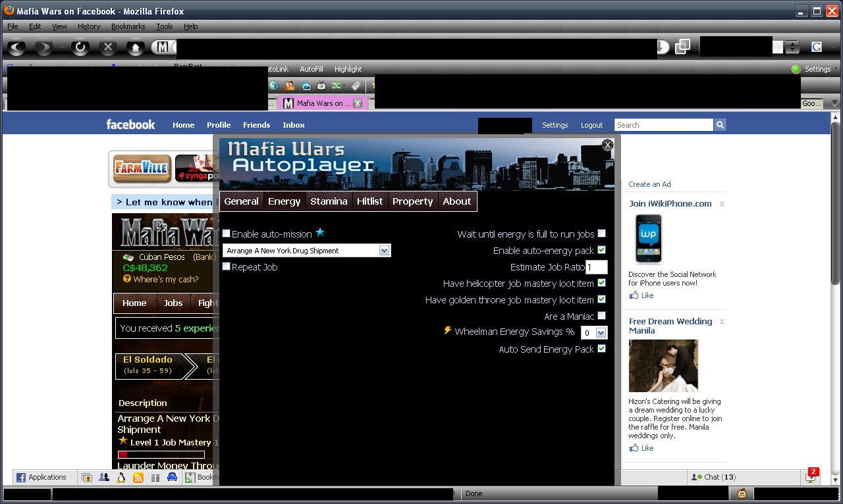This screenshot has width=843, height=504.
Task: Go to the browser Home icon
Action: pyautogui.click(x=135, y=47)
